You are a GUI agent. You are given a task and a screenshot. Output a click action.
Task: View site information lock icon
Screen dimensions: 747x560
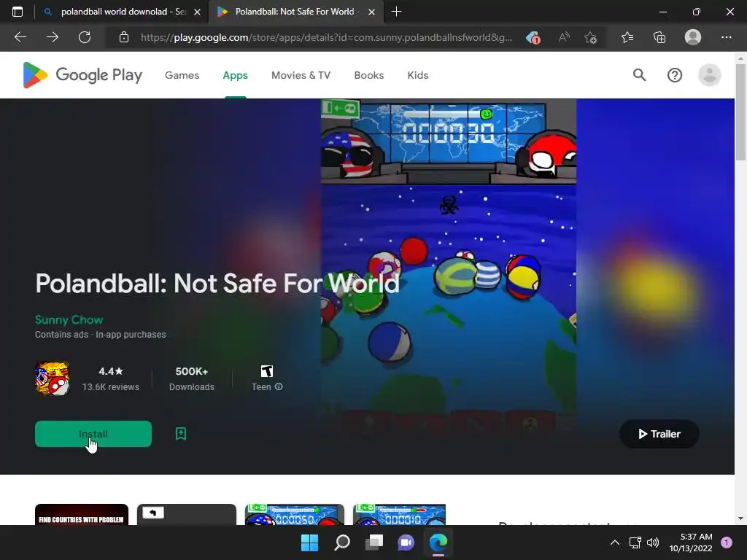124,37
